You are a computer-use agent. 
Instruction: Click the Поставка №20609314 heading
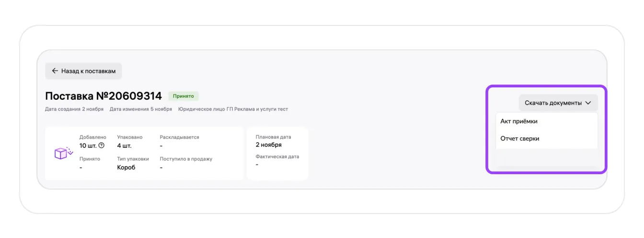point(103,96)
